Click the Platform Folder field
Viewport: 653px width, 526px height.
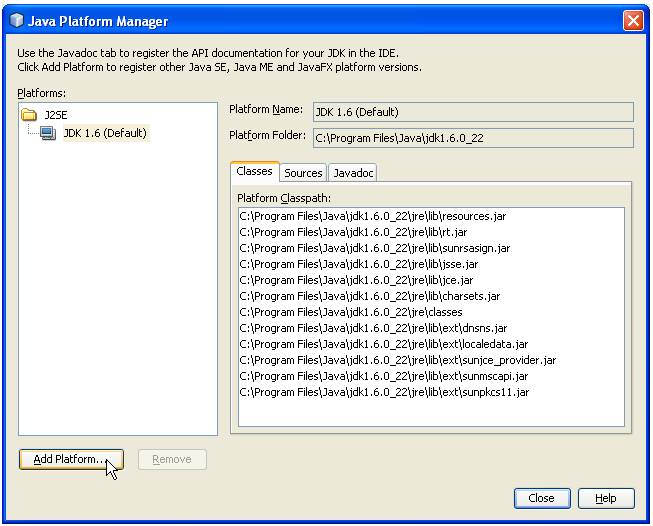pyautogui.click(x=473, y=138)
